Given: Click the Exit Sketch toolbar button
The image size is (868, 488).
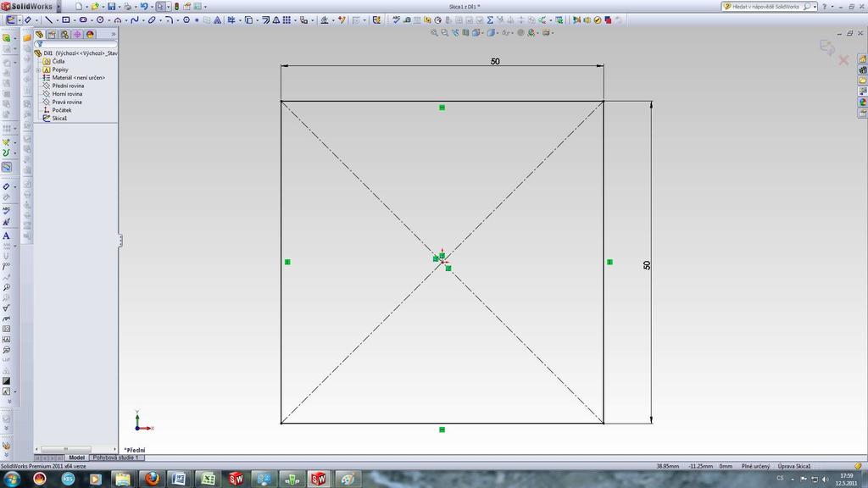Looking at the screenshot, I should pos(11,20).
